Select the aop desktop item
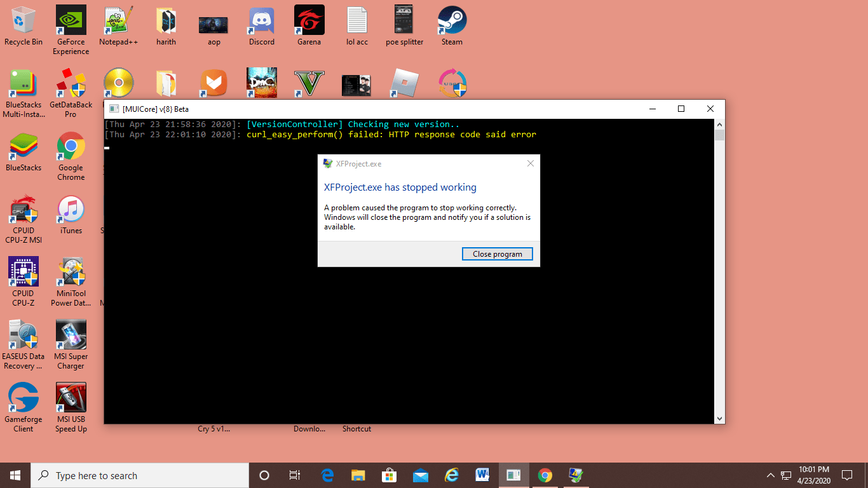Screen dimensions: 868x488 click(x=214, y=30)
